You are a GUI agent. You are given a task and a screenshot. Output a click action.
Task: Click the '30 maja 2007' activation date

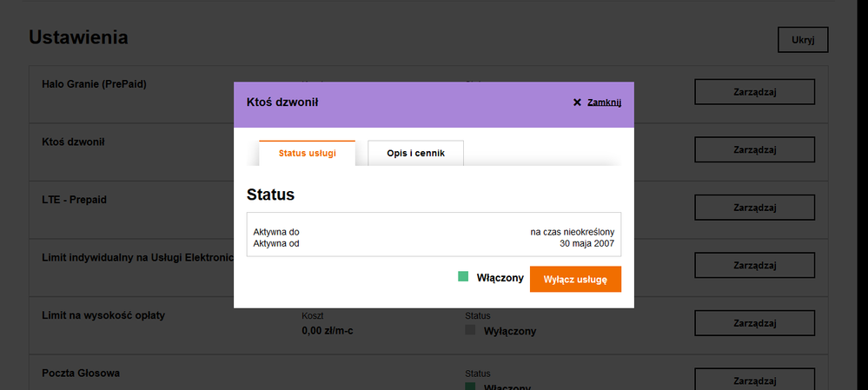click(586, 244)
